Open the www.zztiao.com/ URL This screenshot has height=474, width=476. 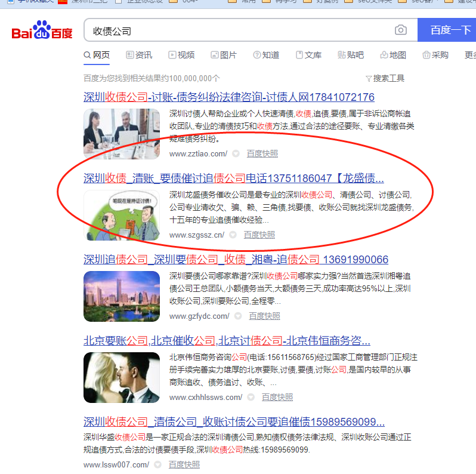coord(198,154)
